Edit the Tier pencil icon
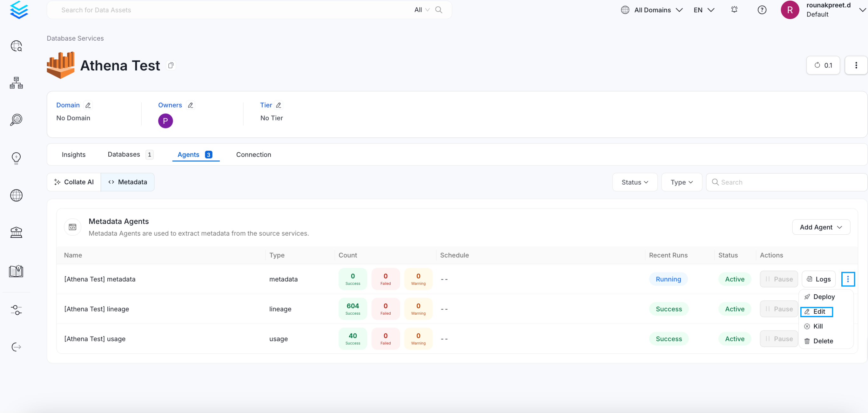 click(278, 105)
